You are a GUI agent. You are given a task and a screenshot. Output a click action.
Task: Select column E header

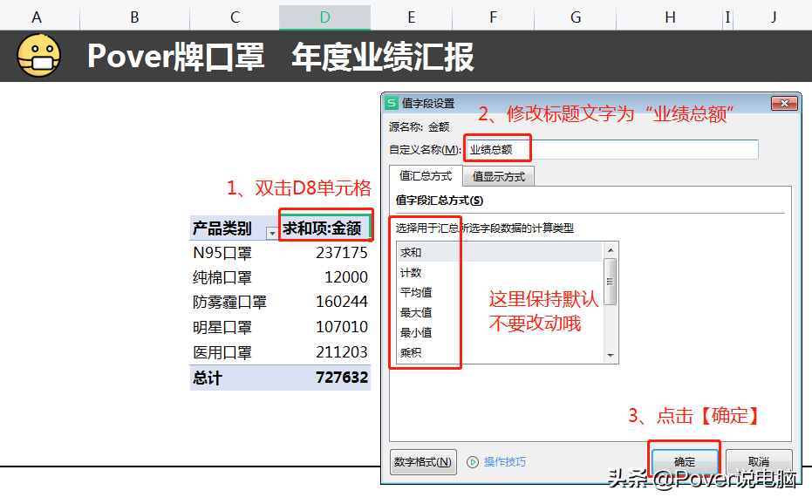coord(411,17)
